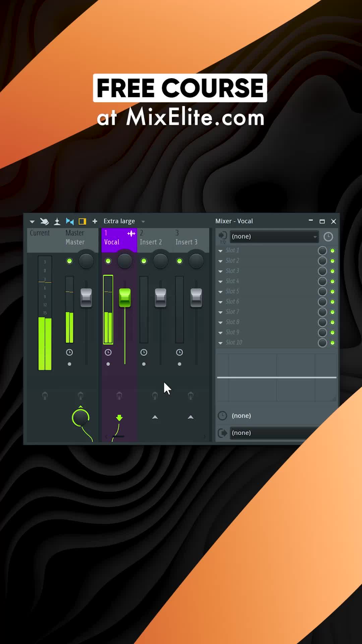
Task: Click the Insert 3 pan knob
Action: pos(196,261)
